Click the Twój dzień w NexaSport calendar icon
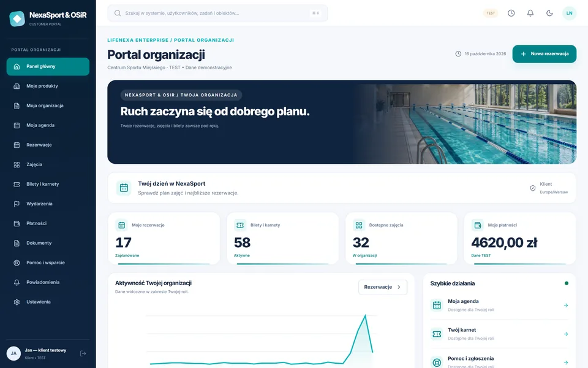This screenshot has height=368, width=588. point(124,188)
